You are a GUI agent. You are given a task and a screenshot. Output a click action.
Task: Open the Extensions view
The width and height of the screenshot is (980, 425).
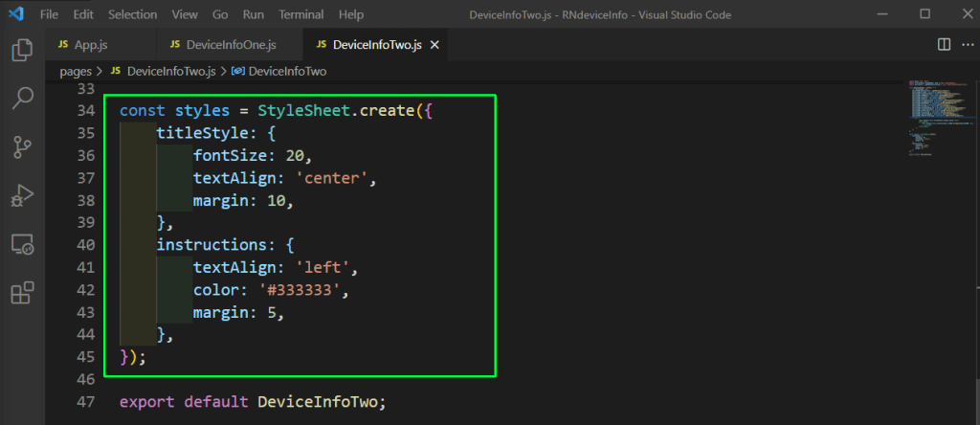point(22,292)
